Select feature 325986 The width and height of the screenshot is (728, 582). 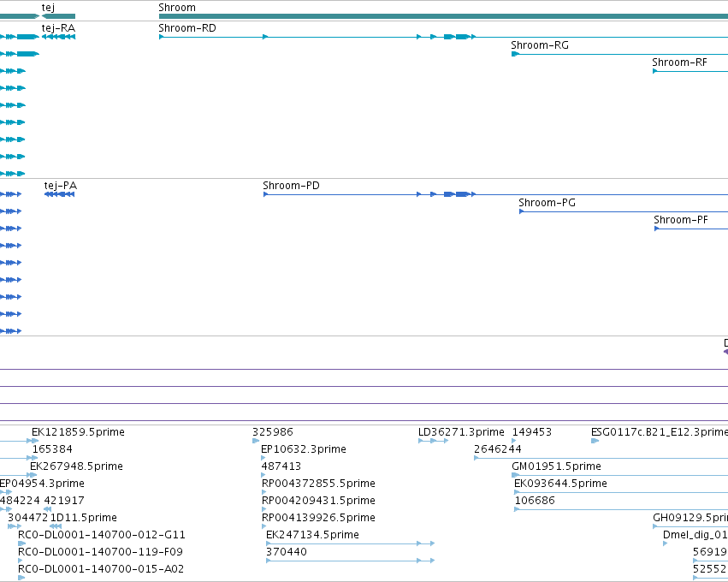tap(273, 432)
